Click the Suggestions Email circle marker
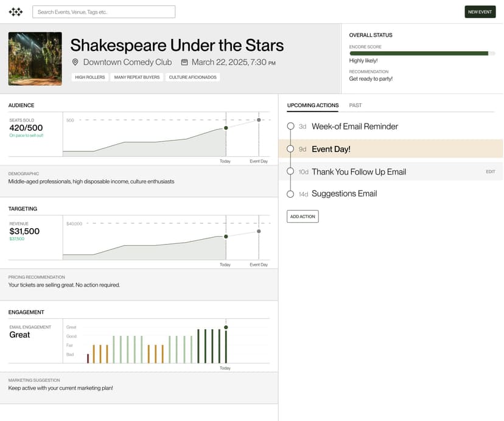 pos(291,194)
